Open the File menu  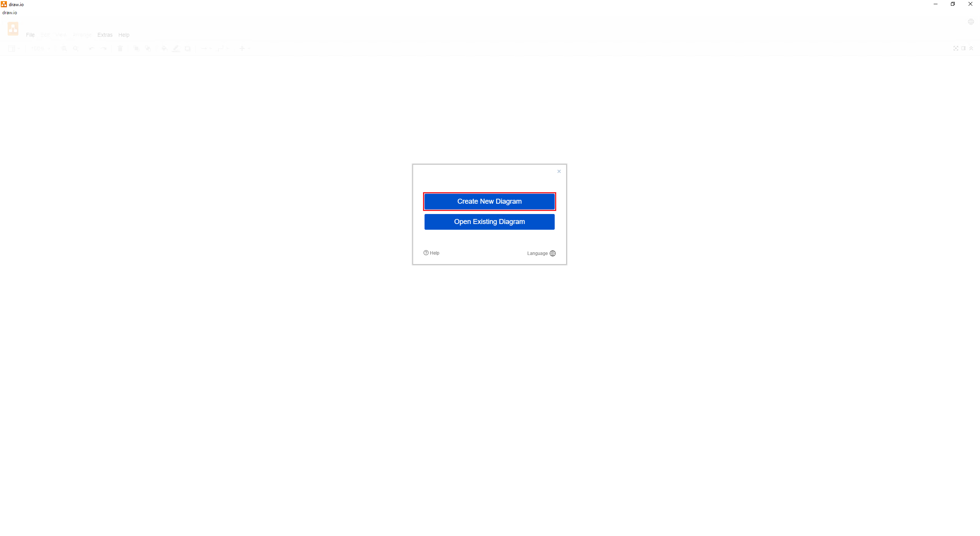(30, 35)
